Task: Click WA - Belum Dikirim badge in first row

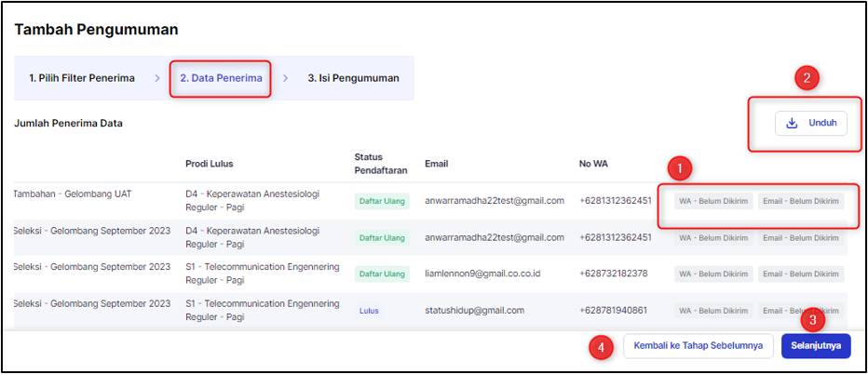Action: tap(713, 201)
